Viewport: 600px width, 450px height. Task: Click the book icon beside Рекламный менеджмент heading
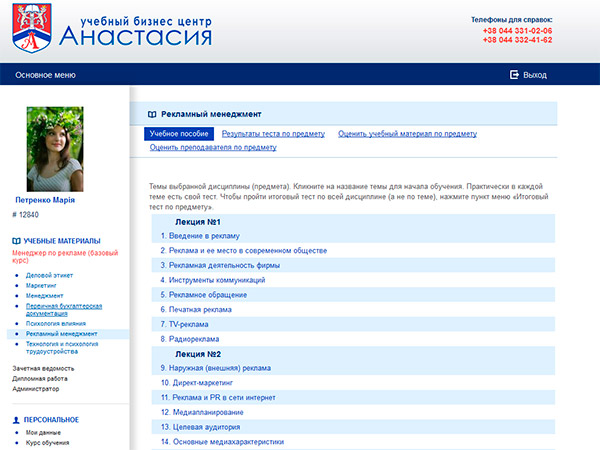pyautogui.click(x=152, y=114)
